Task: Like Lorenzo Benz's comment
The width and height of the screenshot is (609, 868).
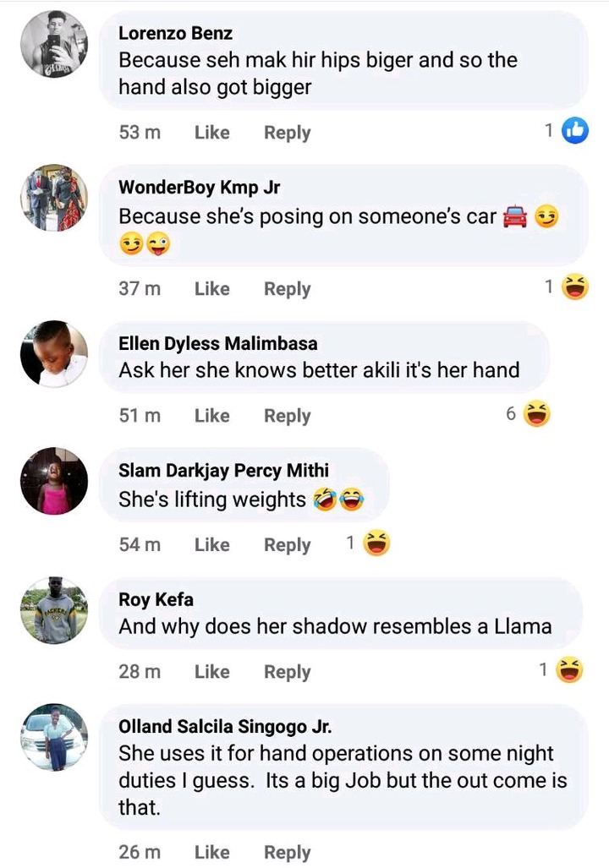Action: point(211,133)
